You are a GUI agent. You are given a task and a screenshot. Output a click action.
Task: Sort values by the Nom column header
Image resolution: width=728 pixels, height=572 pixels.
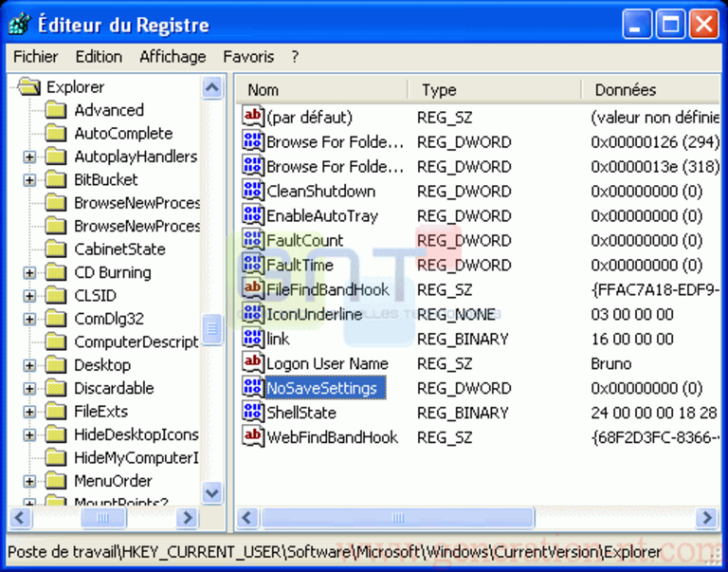[x=322, y=90]
